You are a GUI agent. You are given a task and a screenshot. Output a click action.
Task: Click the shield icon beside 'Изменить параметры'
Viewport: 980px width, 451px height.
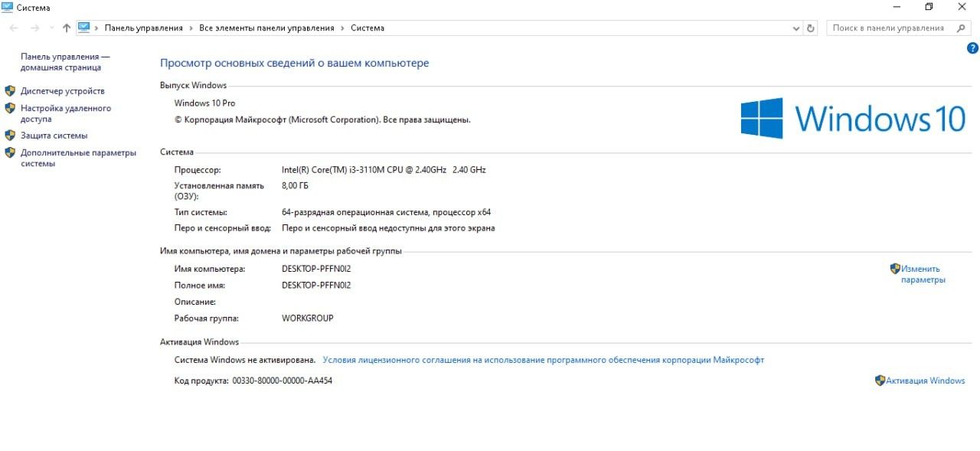click(x=895, y=269)
